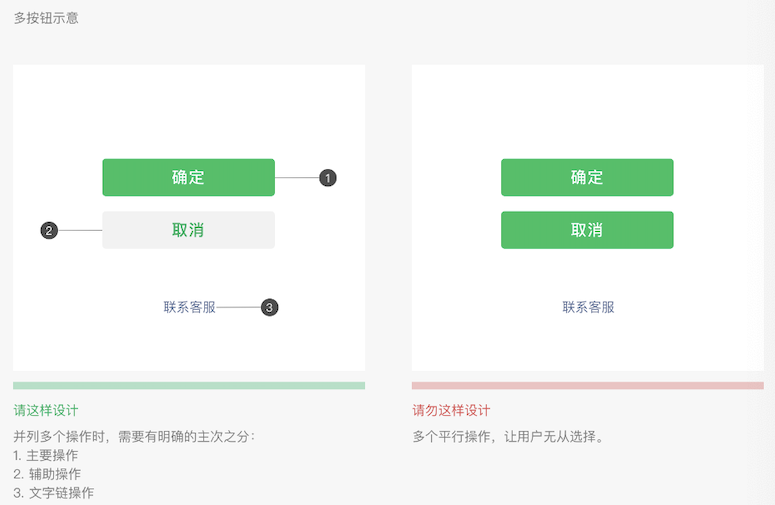Select list item 2. 辅助操作
Image resolution: width=775 pixels, height=505 pixels.
point(47,474)
